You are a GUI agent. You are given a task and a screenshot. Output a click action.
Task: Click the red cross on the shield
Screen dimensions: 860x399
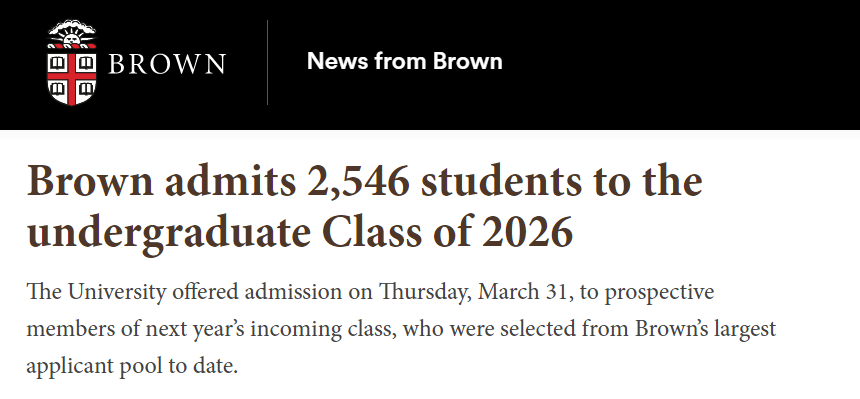click(72, 77)
